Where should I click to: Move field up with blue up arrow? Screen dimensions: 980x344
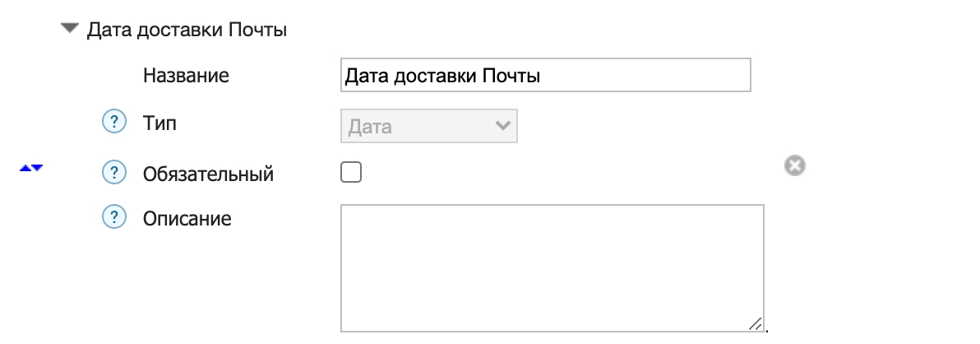click(25, 168)
